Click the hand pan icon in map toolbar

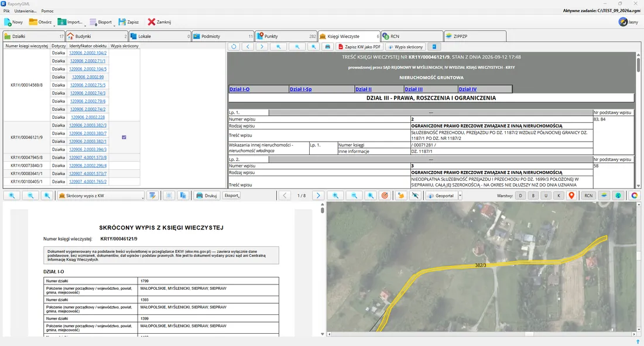[400, 196]
